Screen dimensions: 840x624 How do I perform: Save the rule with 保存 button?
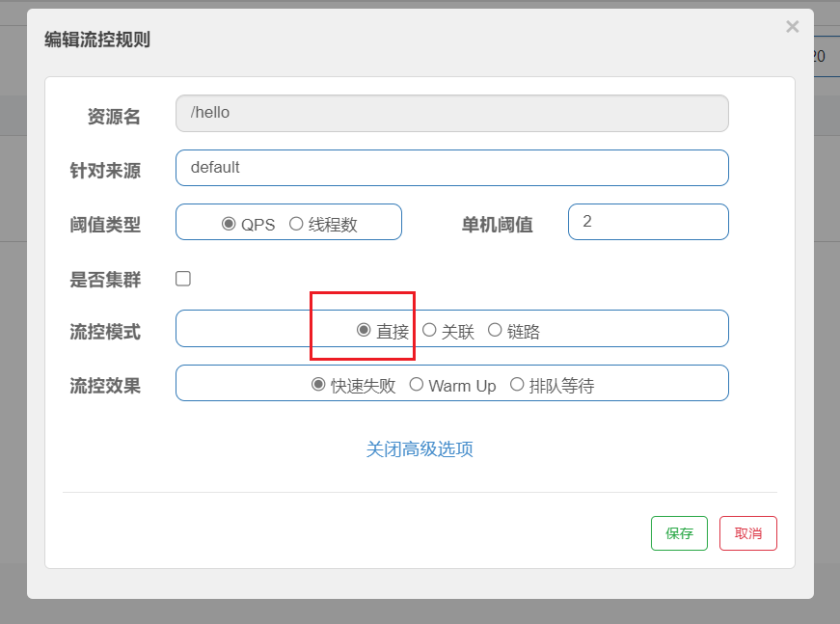(x=679, y=533)
